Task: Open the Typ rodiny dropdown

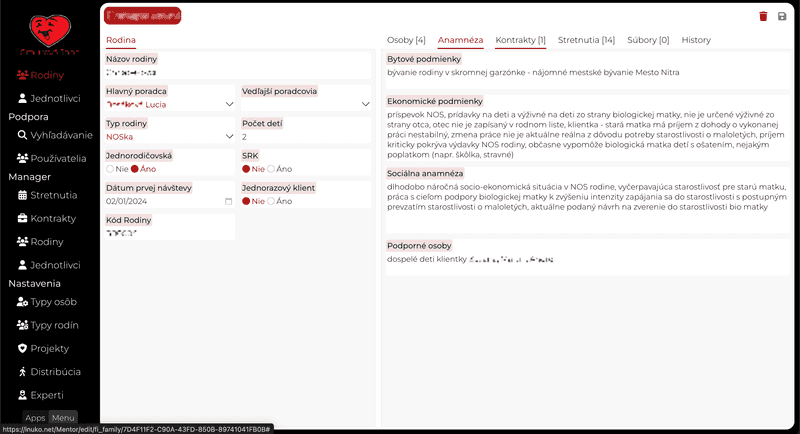Action: click(x=170, y=136)
